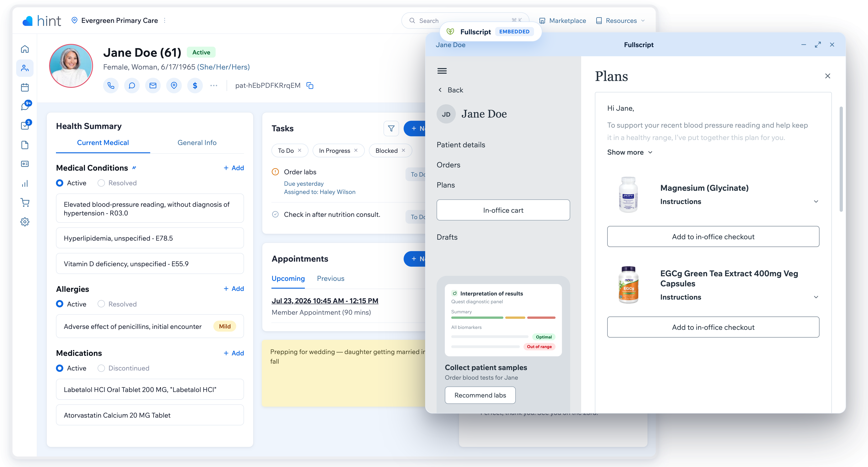Add a new medical condition
The width and height of the screenshot is (868, 467).
pyautogui.click(x=234, y=168)
